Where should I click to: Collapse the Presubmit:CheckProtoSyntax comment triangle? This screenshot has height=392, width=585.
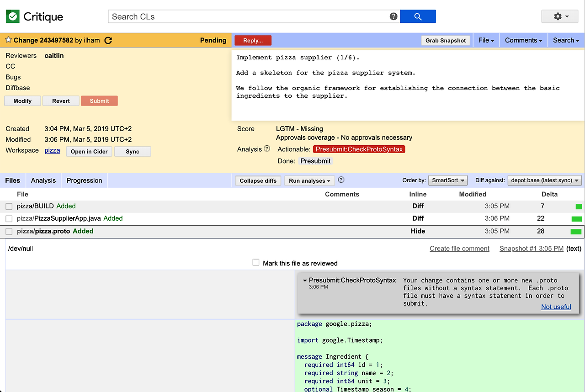pyautogui.click(x=304, y=280)
